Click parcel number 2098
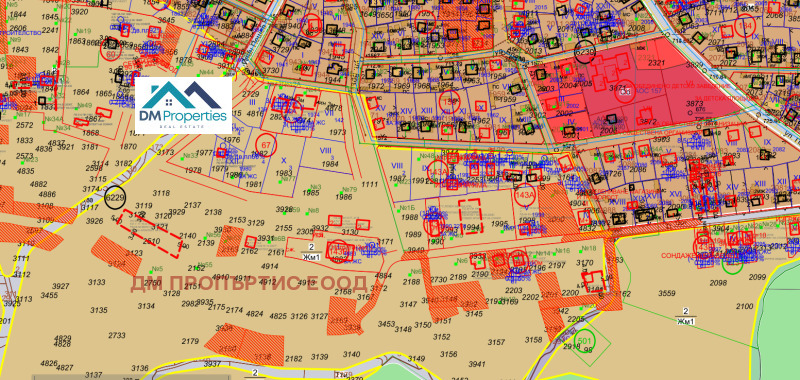The width and height of the screenshot is (800, 380). click(x=718, y=283)
